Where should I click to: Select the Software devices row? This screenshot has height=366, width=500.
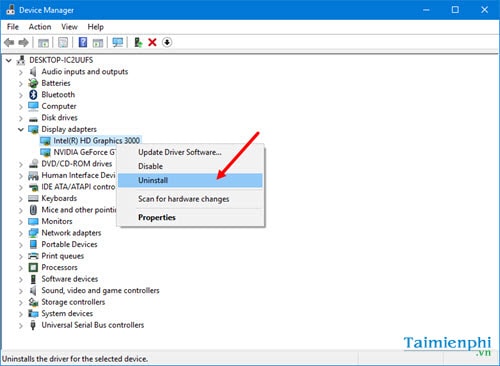tap(70, 279)
